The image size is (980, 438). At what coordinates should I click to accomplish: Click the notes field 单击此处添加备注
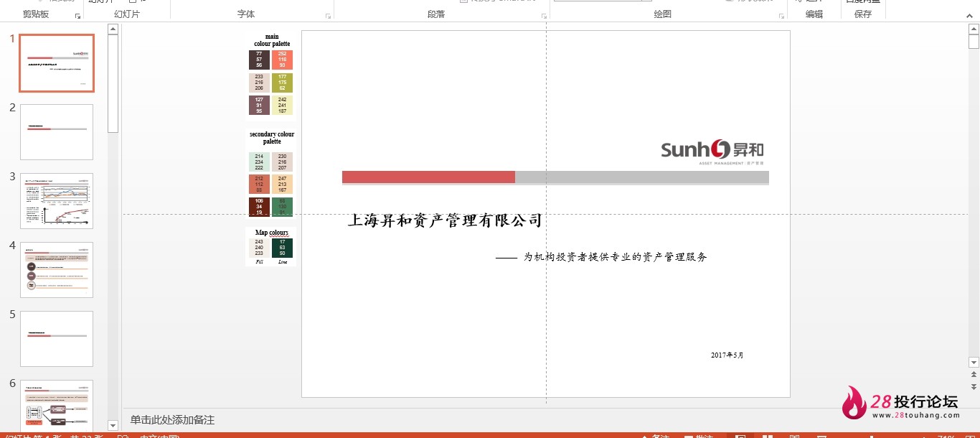click(172, 420)
